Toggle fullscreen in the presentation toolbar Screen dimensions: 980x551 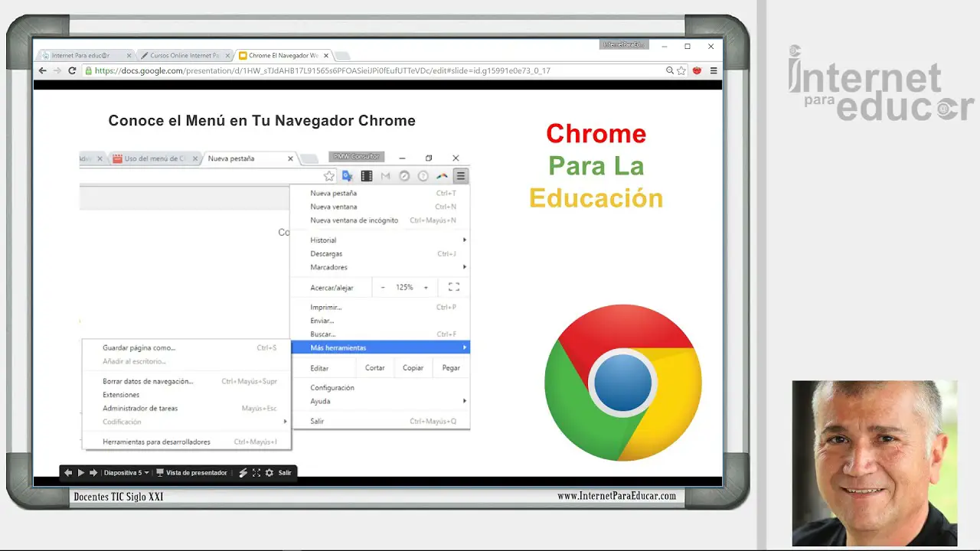[256, 473]
